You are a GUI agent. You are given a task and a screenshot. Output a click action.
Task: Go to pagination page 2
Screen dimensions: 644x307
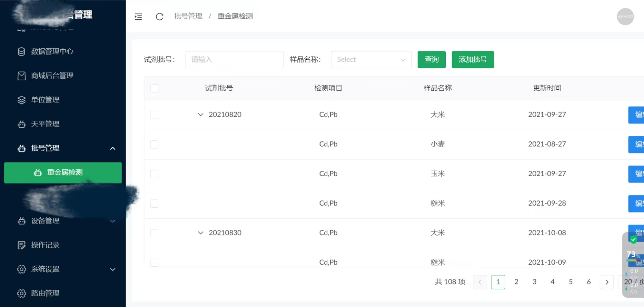(516, 282)
